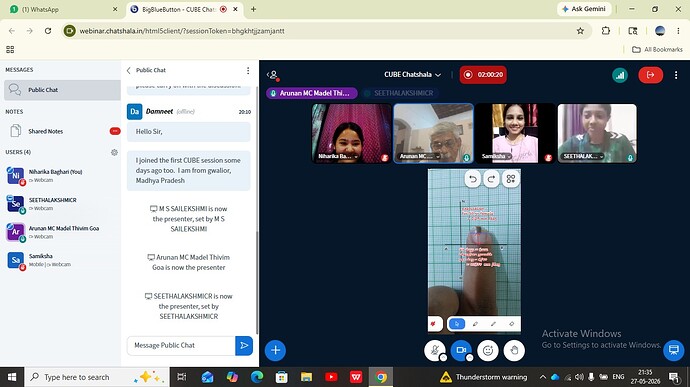The image size is (690, 387).
Task: Open the whiteboard layout options icon
Action: pos(510,179)
